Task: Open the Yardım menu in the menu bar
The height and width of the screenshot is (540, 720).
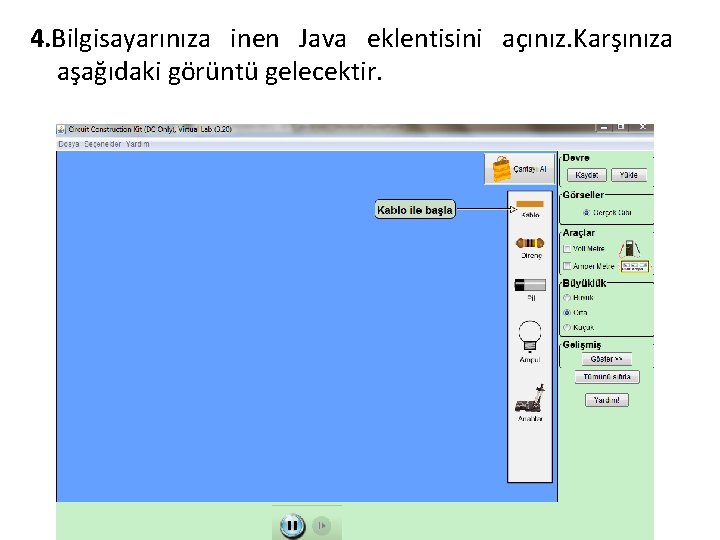Action: [137, 144]
